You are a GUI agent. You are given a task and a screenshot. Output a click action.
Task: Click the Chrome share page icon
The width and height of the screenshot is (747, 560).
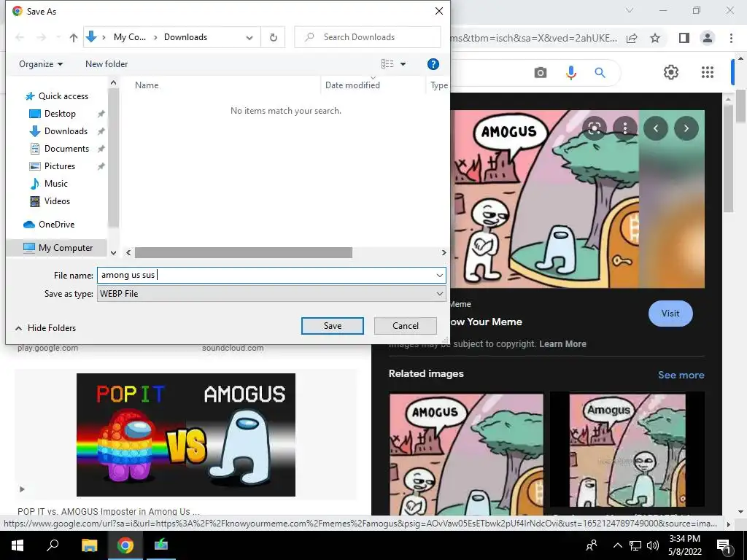pos(632,38)
